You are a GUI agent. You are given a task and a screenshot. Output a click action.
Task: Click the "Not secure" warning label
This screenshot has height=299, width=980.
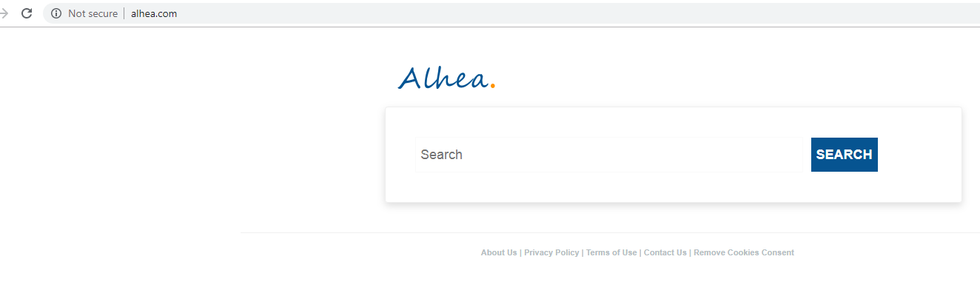coord(93,13)
